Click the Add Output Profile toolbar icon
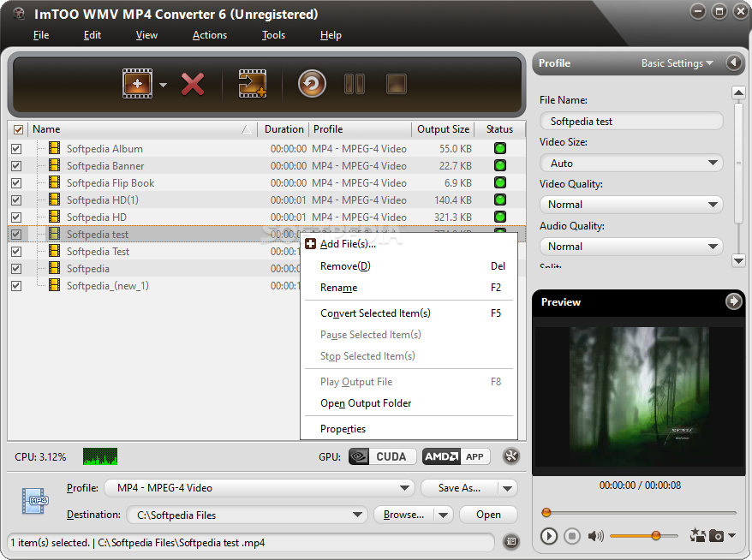The height and width of the screenshot is (560, 752). [x=253, y=83]
